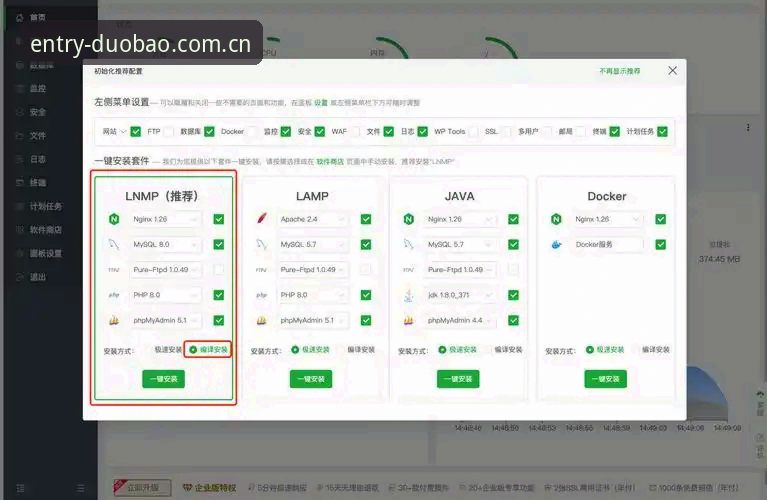The image size is (767, 500).
Task: Click the green 设置 link in menu description
Action: tap(321, 103)
